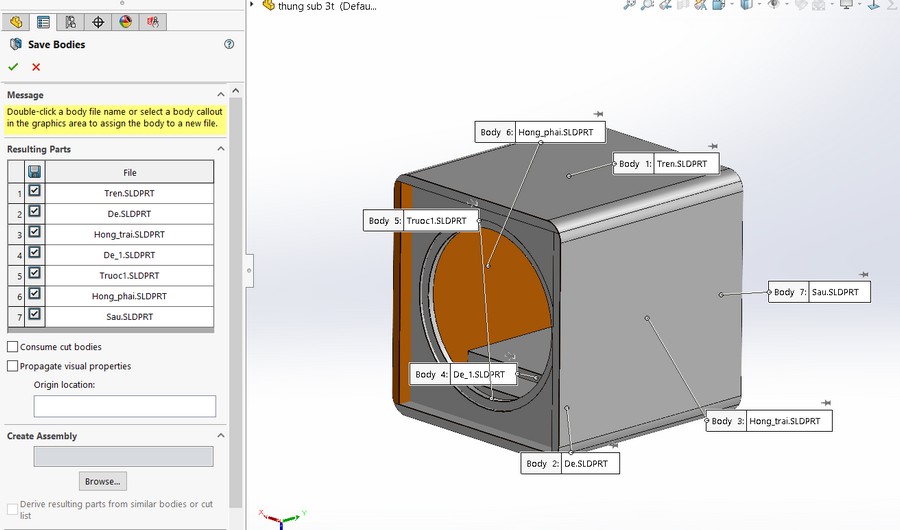Accept Save Bodies with green checkmark
Screen dimensions: 900x530
[x=13, y=67]
